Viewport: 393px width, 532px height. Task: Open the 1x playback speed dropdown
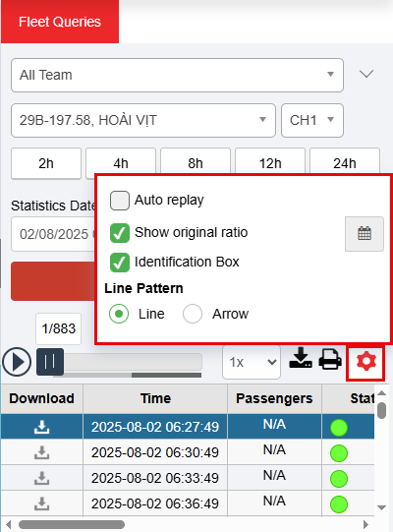coord(252,362)
